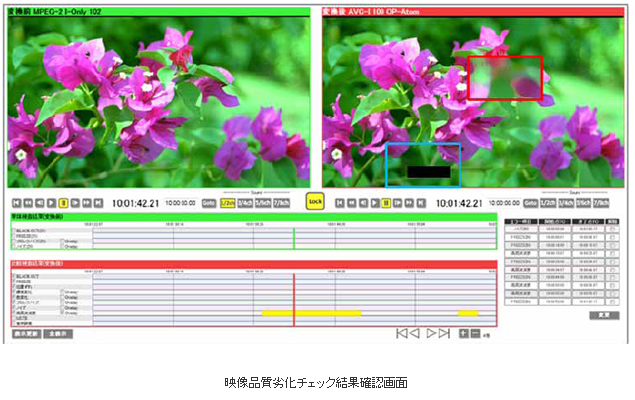The width and height of the screenshot is (635, 400).
Task: Skip to the end on the right player
Action: click(424, 203)
